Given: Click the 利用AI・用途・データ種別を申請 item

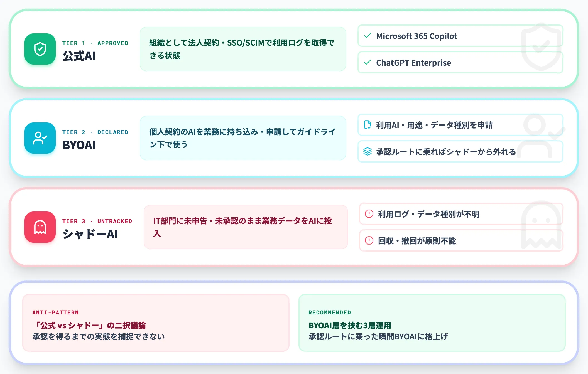Looking at the screenshot, I should [x=460, y=125].
